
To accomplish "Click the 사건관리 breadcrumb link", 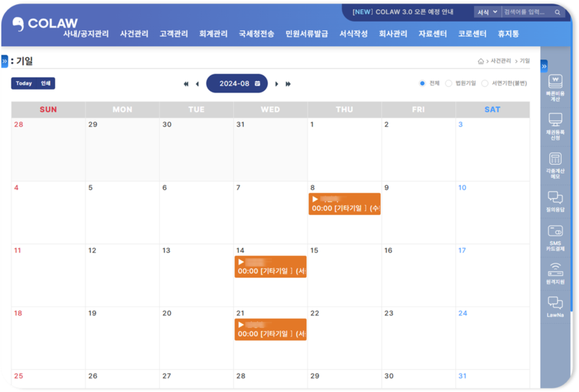I will coord(501,61).
